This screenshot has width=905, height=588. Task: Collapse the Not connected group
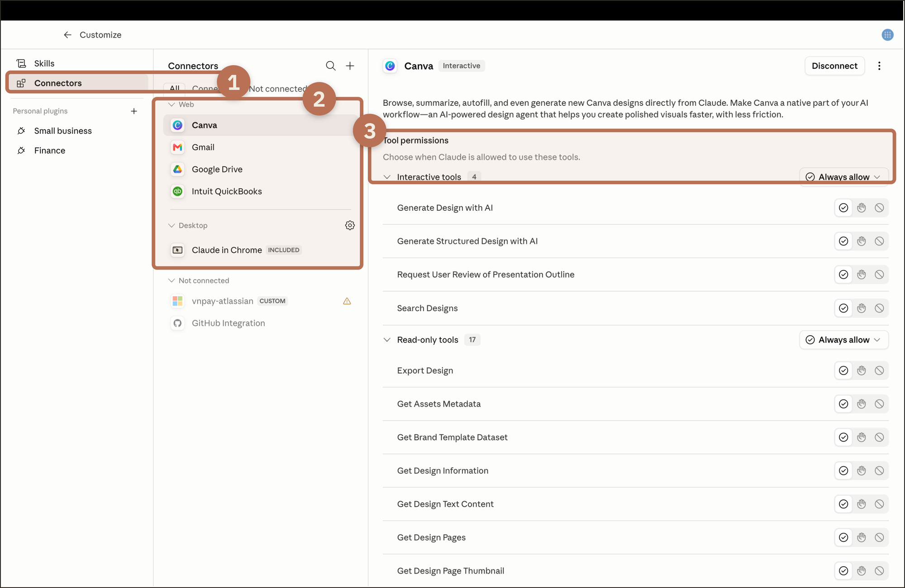click(171, 280)
